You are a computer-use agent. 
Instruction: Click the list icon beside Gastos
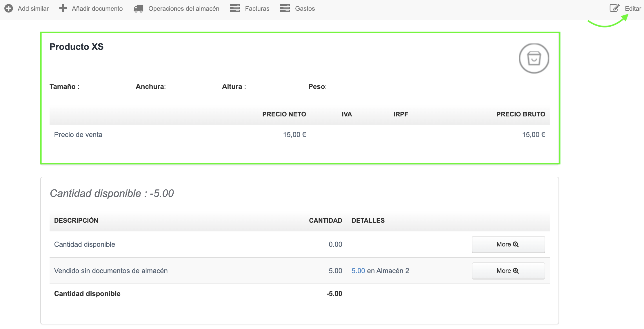[x=285, y=8]
